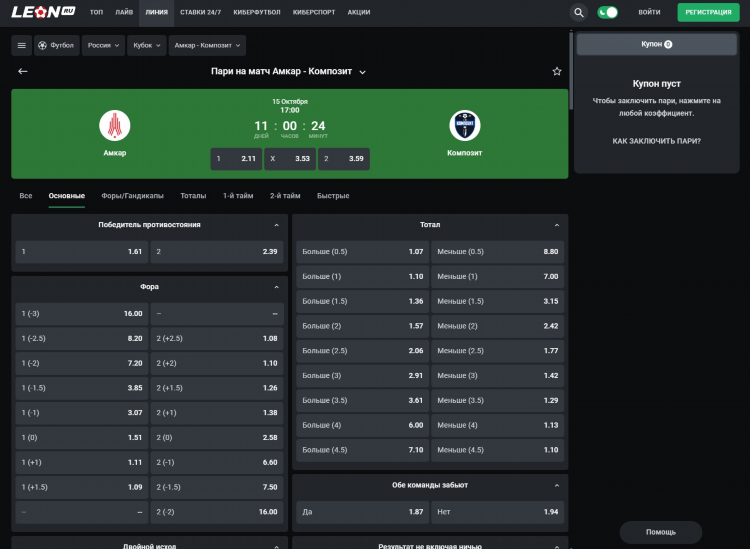Image resolution: width=750 pixels, height=549 pixels.
Task: Click the Композит team logo
Action: point(464,125)
